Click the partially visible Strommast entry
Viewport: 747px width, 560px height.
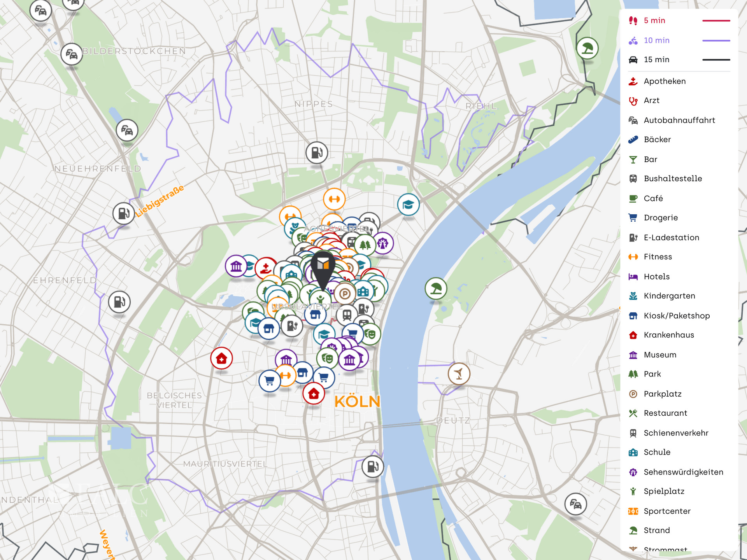coord(665,549)
